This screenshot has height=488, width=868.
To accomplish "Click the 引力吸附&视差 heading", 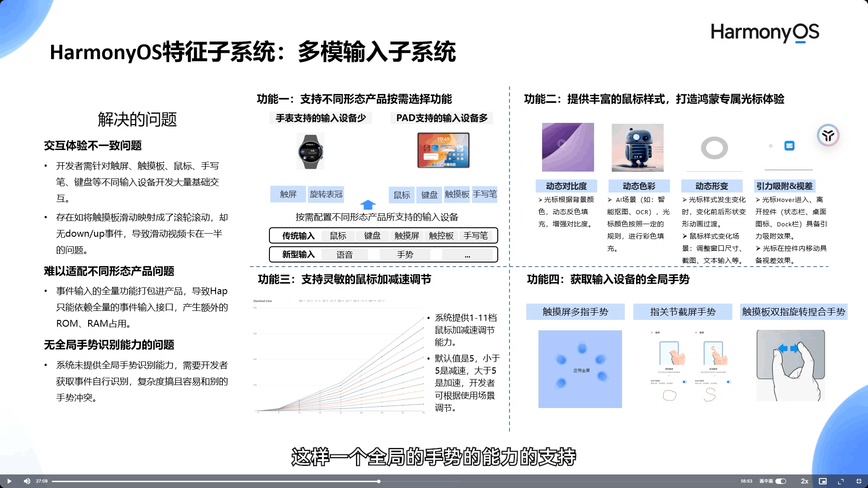I will (x=784, y=186).
